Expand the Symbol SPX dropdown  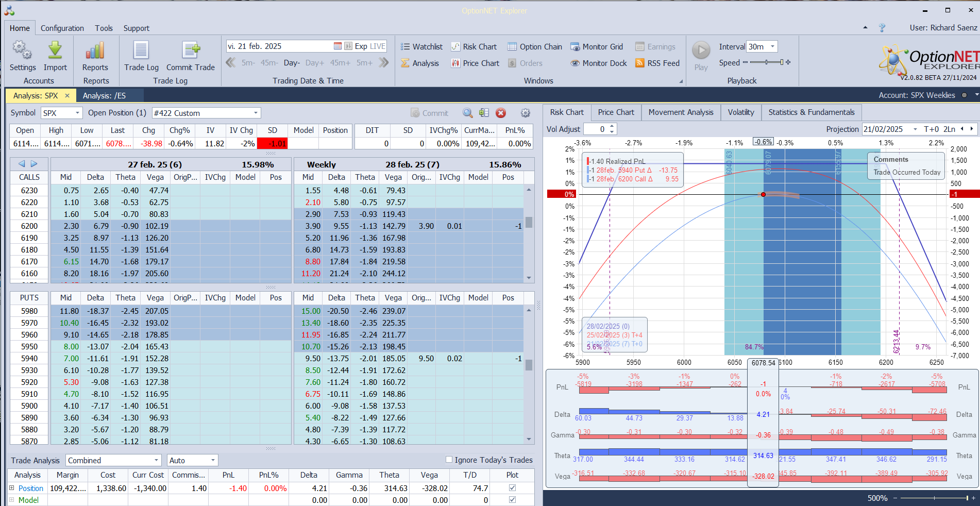coord(77,113)
